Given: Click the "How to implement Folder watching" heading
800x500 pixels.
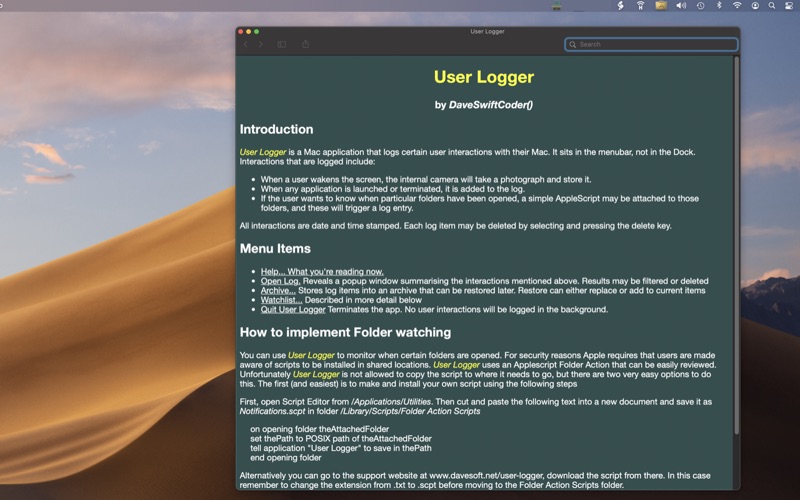Looking at the screenshot, I should [345, 333].
